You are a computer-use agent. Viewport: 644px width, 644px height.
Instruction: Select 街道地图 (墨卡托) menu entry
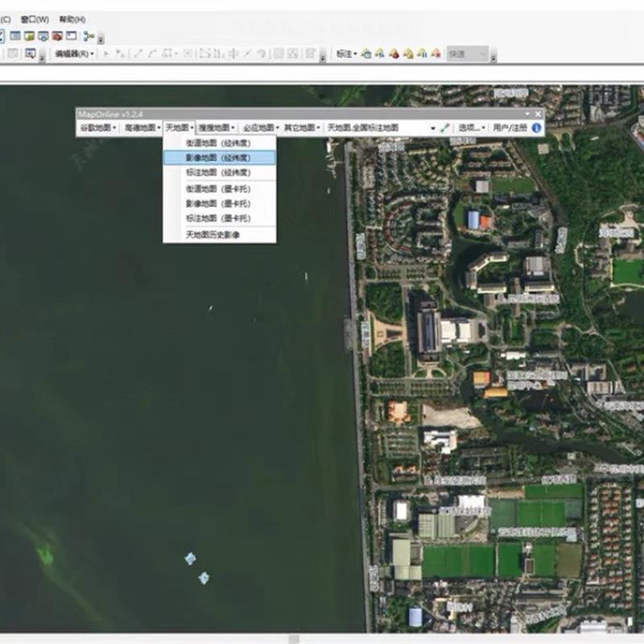coord(218,188)
